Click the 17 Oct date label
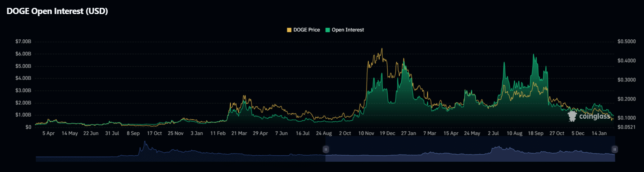 coord(155,133)
